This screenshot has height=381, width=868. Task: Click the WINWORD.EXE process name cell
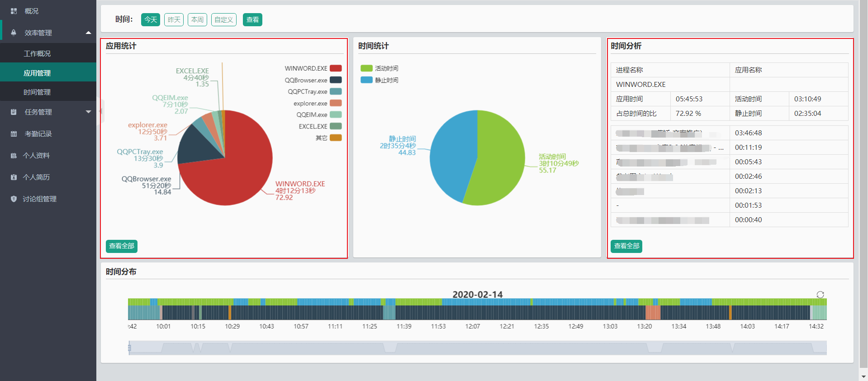click(670, 84)
